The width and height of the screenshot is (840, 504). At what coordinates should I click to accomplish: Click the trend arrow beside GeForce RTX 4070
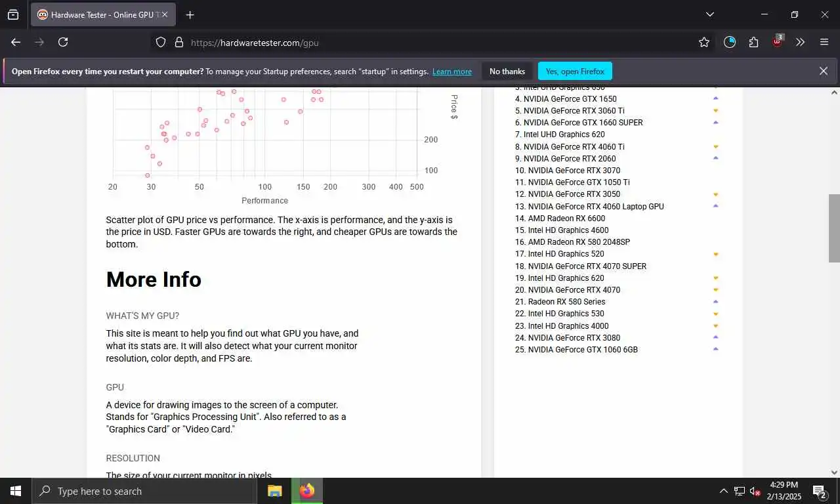[x=716, y=289]
